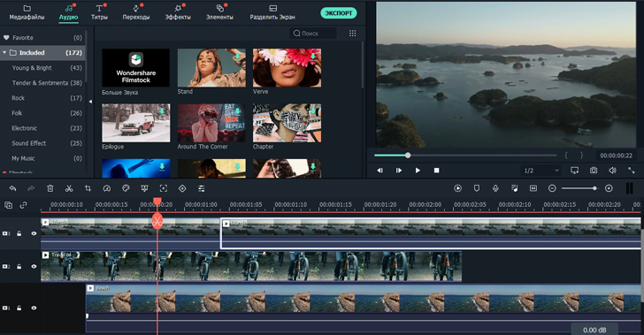Take a snapshot with the camera icon

(594, 170)
